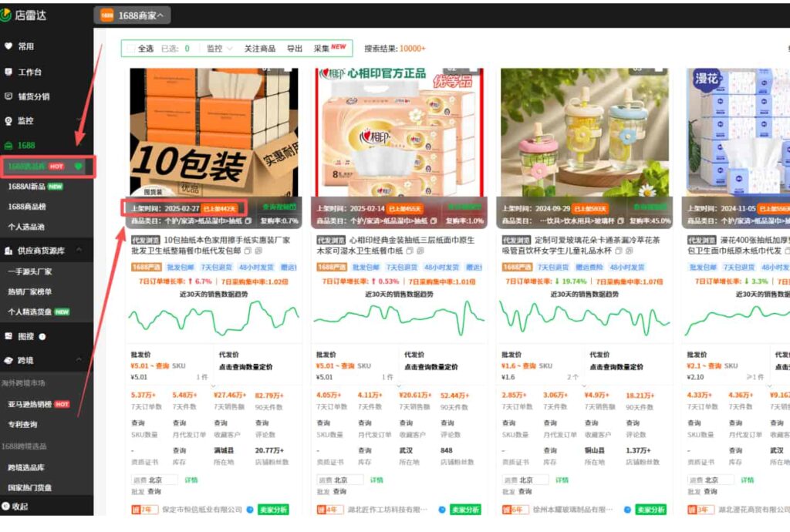
Task: Click blue badge beside 徐州本耀玻璃制品
Action: click(627, 510)
